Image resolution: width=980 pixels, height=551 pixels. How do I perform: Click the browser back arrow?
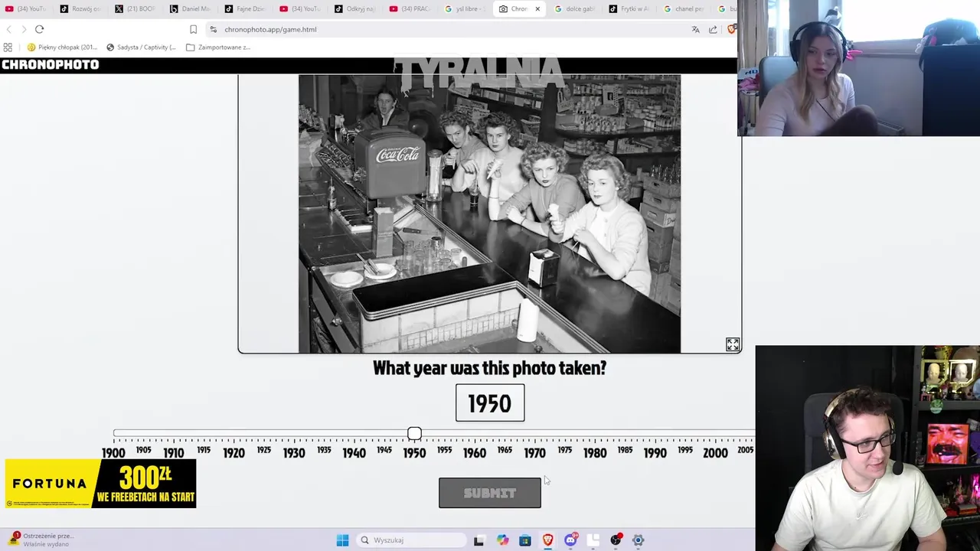pos(8,29)
